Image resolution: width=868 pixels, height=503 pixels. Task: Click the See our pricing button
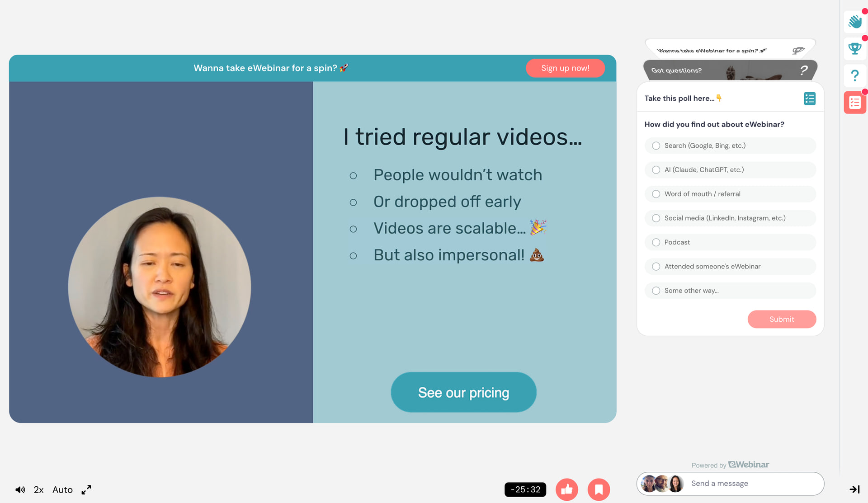(463, 392)
